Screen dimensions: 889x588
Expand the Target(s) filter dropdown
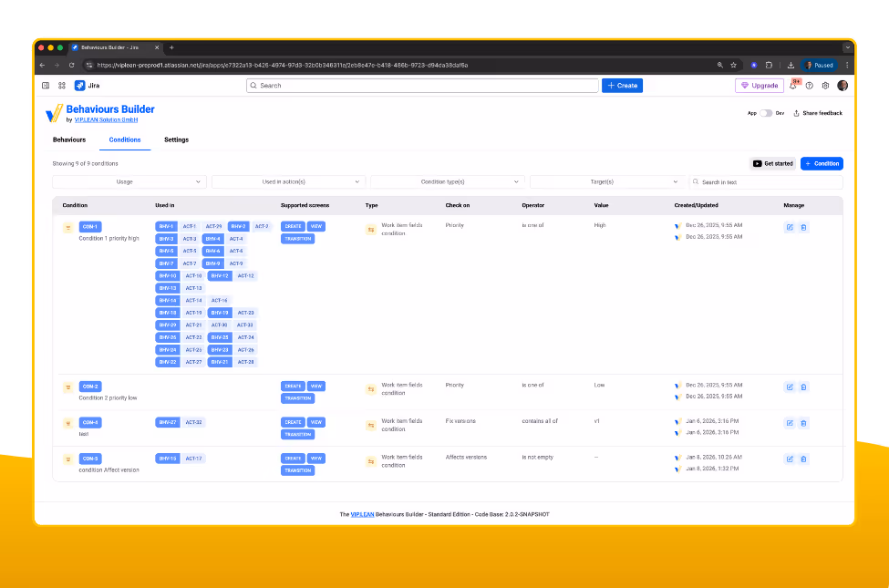[x=606, y=182]
